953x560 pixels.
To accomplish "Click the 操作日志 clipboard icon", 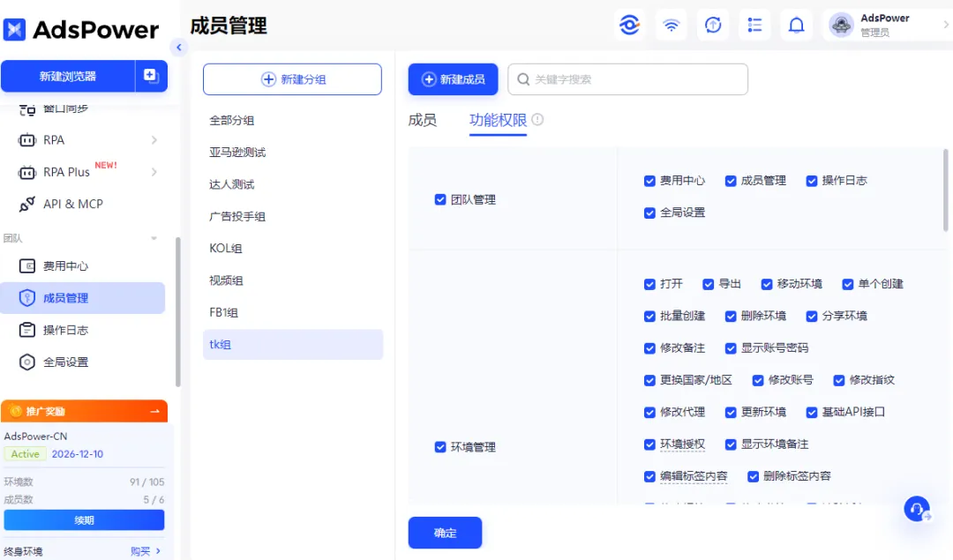I will pyautogui.click(x=27, y=330).
